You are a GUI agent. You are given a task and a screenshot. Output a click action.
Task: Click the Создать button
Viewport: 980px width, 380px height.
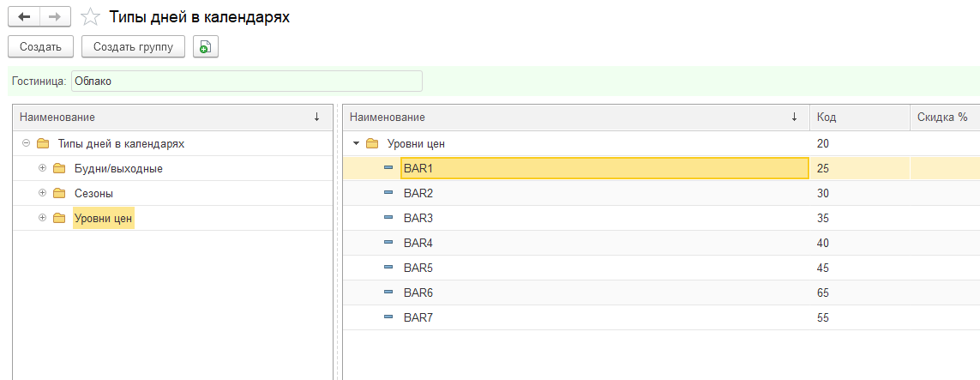40,47
